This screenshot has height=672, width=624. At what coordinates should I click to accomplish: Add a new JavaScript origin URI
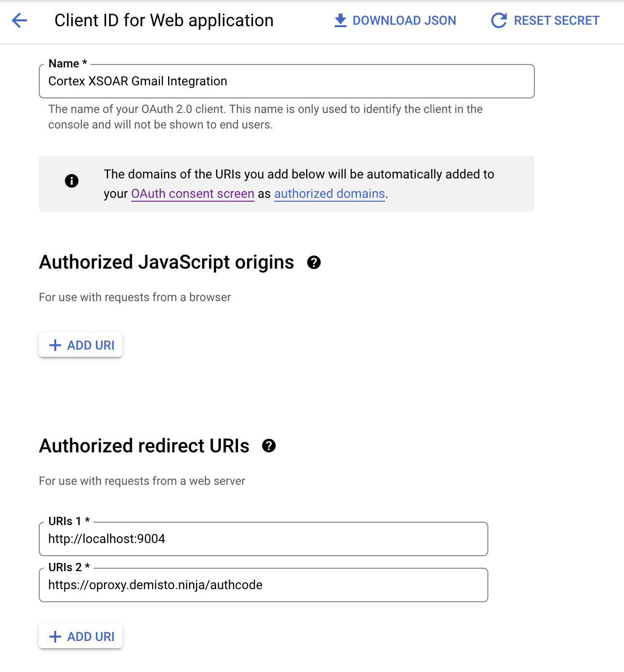pyautogui.click(x=80, y=345)
